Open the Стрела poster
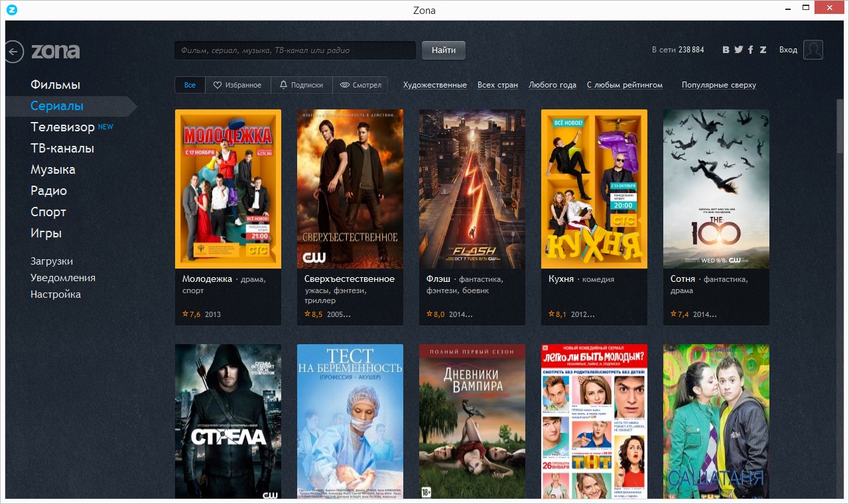This screenshot has width=849, height=504. click(x=228, y=422)
